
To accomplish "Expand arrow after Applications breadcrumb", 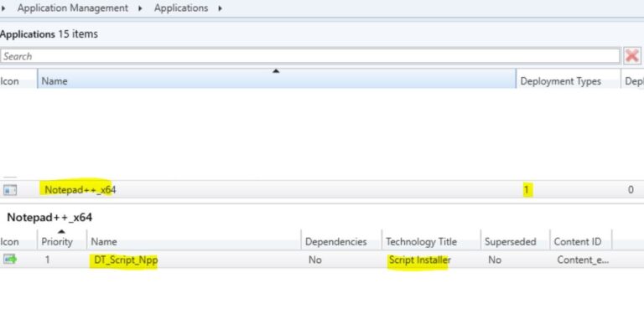I will coord(221,8).
